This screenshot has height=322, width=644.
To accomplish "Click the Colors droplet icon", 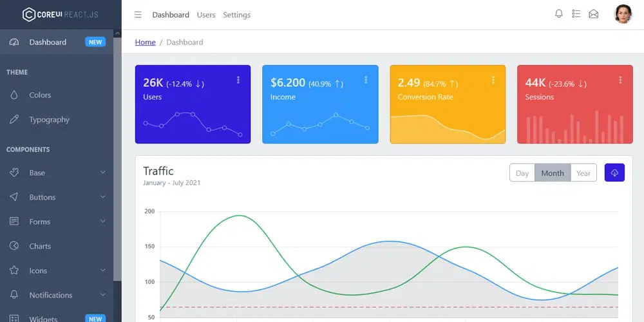I will [x=14, y=95].
